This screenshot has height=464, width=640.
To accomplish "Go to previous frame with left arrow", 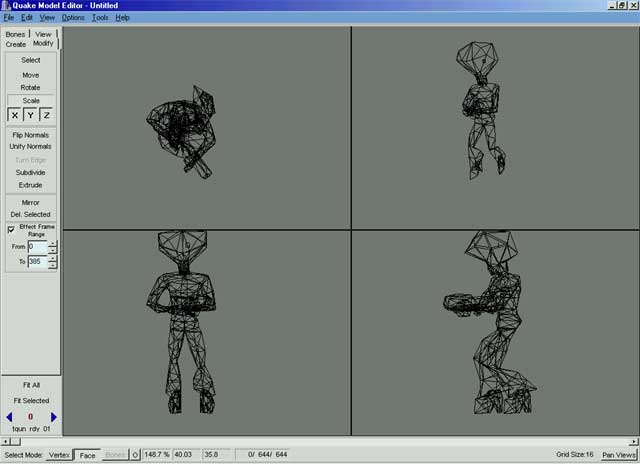I will 9,417.
